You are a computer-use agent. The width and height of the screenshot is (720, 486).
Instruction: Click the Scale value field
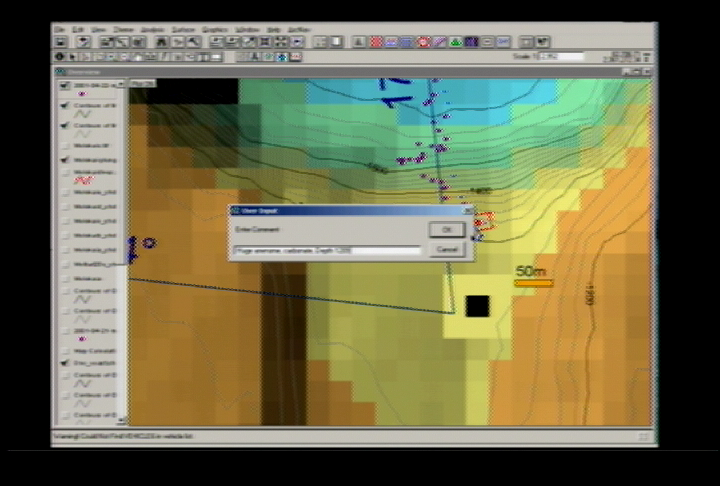pyautogui.click(x=560, y=57)
